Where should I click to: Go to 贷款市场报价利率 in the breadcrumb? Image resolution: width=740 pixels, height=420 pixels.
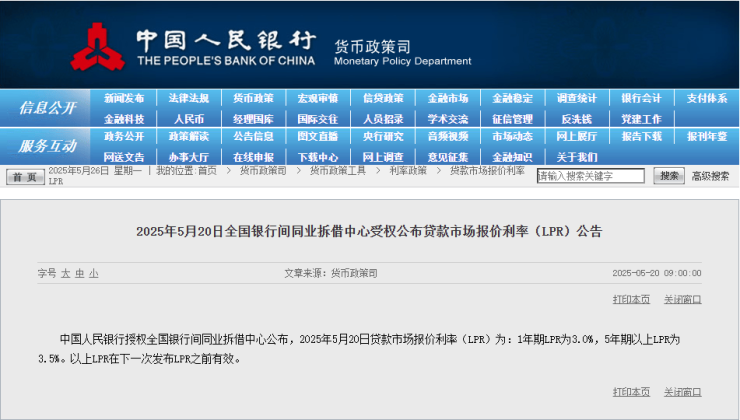coord(487,171)
